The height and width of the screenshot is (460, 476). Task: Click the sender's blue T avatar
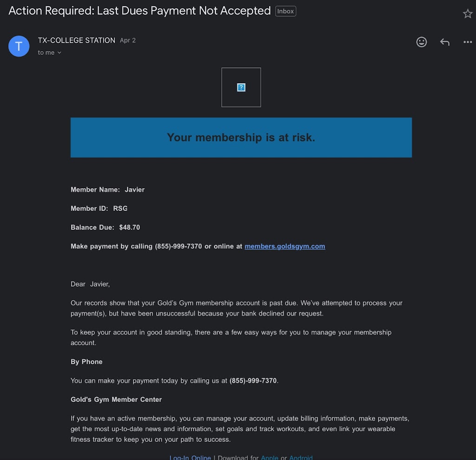point(19,46)
